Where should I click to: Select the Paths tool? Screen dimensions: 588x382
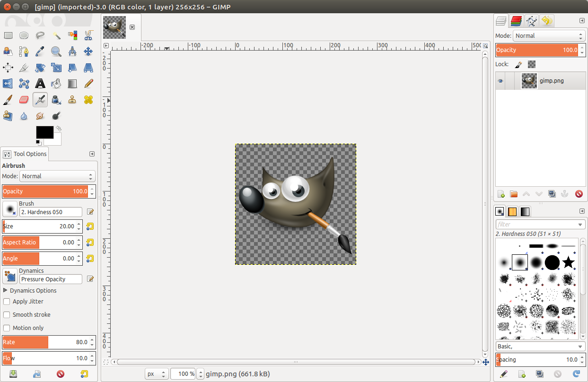[24, 51]
